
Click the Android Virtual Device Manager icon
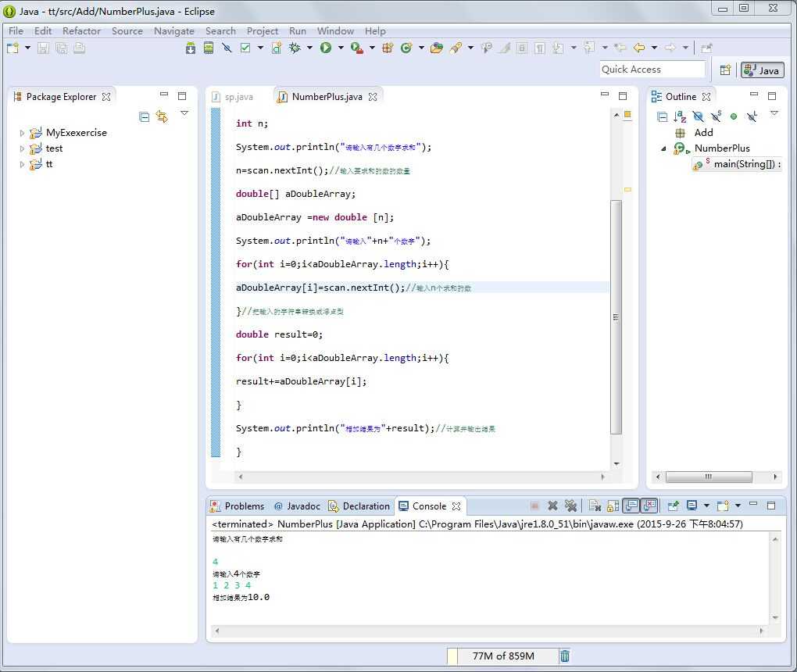[209, 48]
